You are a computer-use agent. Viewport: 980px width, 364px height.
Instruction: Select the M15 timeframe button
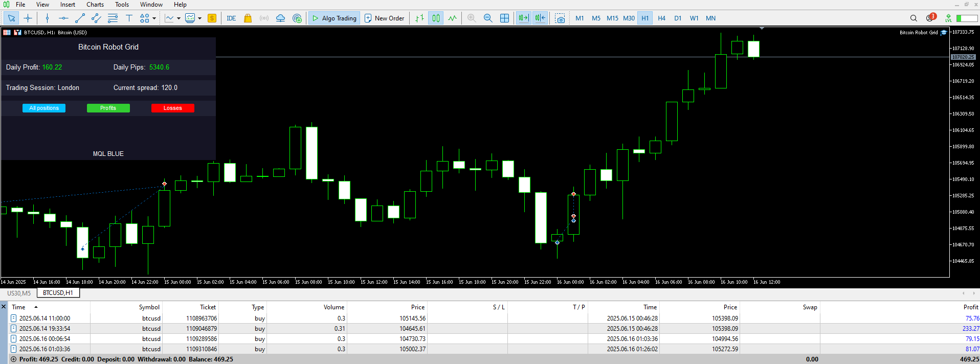pyautogui.click(x=612, y=18)
